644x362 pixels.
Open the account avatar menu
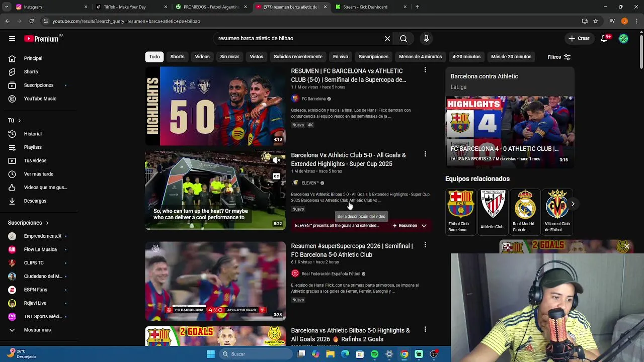tap(623, 39)
